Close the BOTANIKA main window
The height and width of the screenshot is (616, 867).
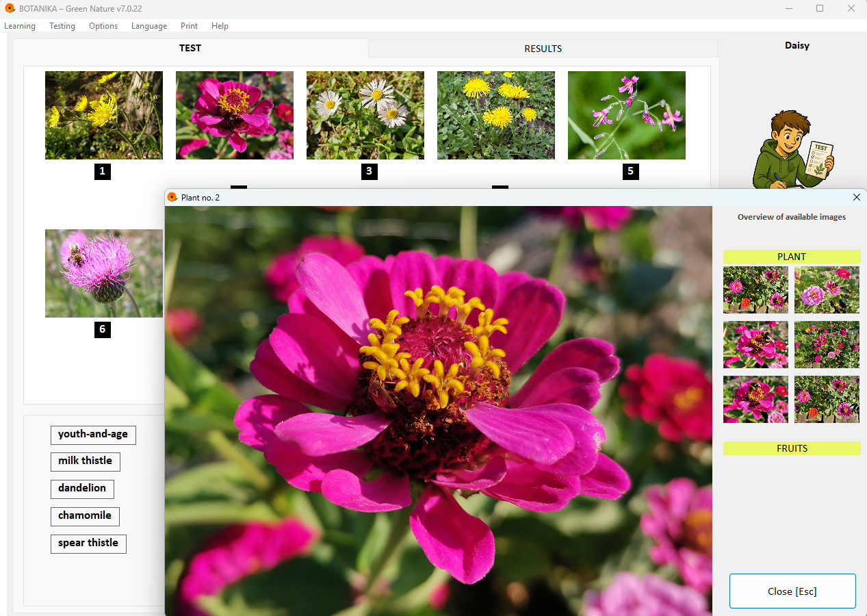click(x=851, y=8)
